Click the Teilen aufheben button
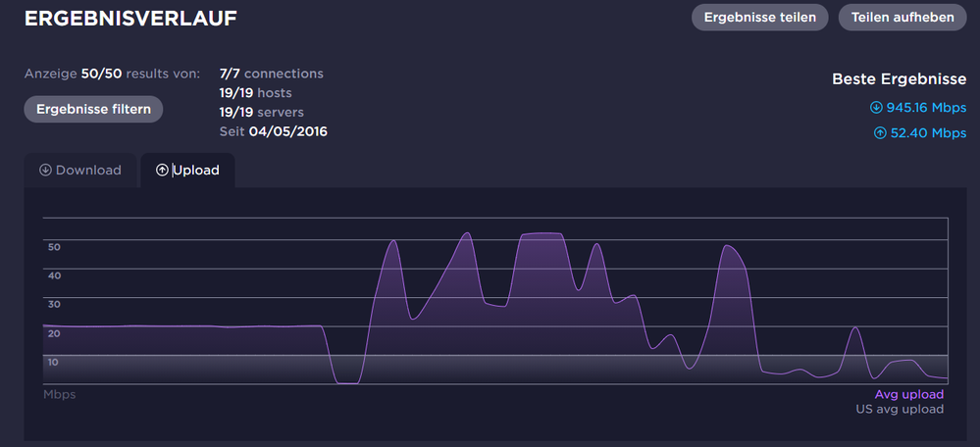Image resolution: width=980 pixels, height=447 pixels. (903, 17)
